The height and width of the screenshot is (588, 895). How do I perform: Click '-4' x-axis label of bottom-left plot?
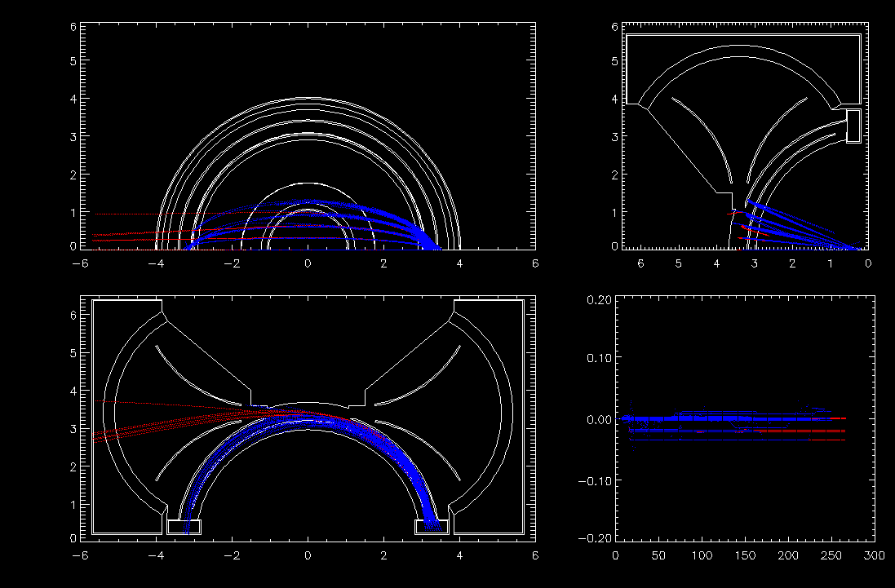pyautogui.click(x=157, y=555)
